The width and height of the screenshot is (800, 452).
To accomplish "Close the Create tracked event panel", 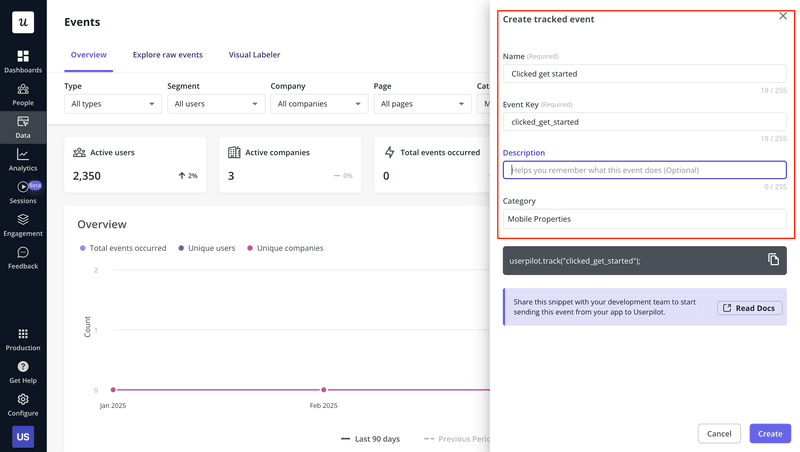I will click(x=783, y=16).
